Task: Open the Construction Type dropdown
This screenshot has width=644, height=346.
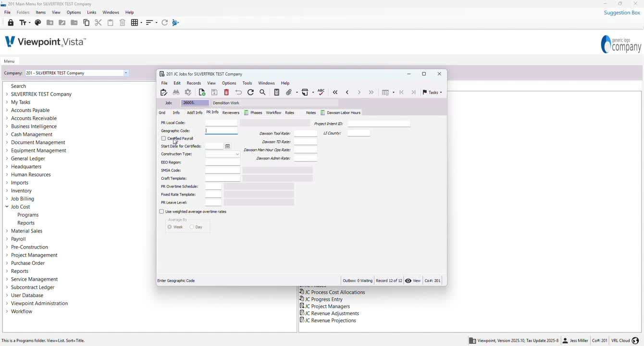Action: [x=237, y=154]
